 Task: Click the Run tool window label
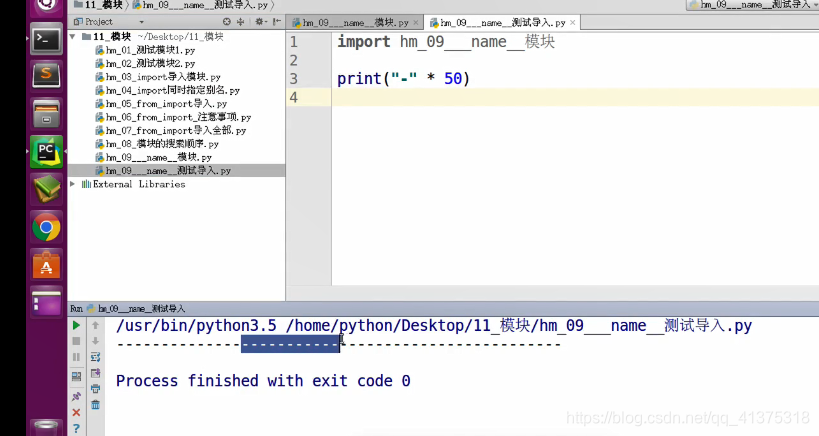tap(76, 309)
